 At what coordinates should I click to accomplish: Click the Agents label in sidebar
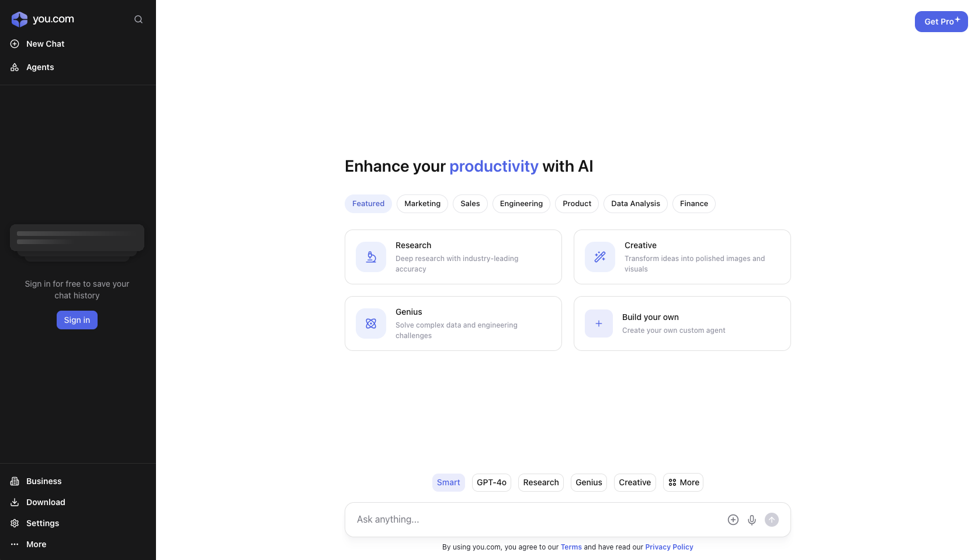point(40,67)
